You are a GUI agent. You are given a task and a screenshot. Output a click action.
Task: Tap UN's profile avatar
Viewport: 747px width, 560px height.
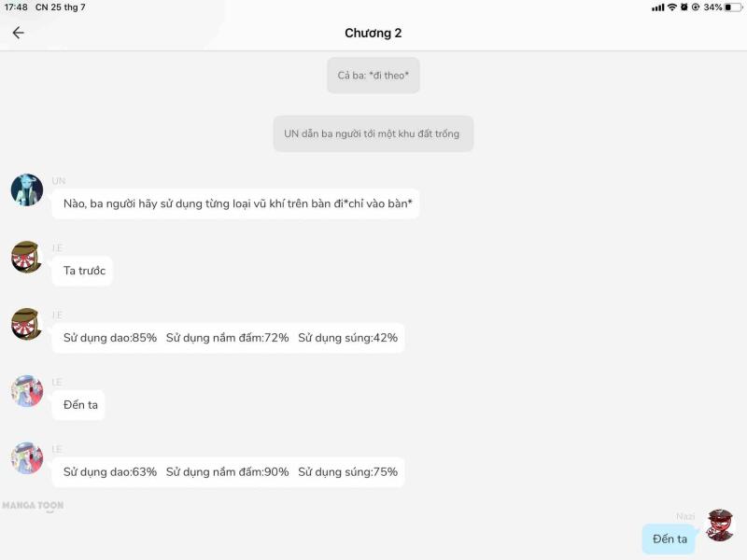coord(27,190)
